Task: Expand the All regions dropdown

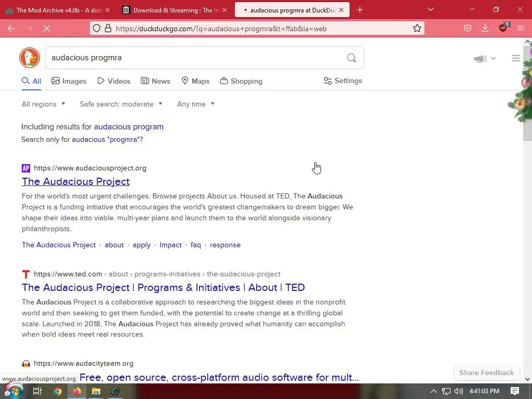Action: coord(44,104)
